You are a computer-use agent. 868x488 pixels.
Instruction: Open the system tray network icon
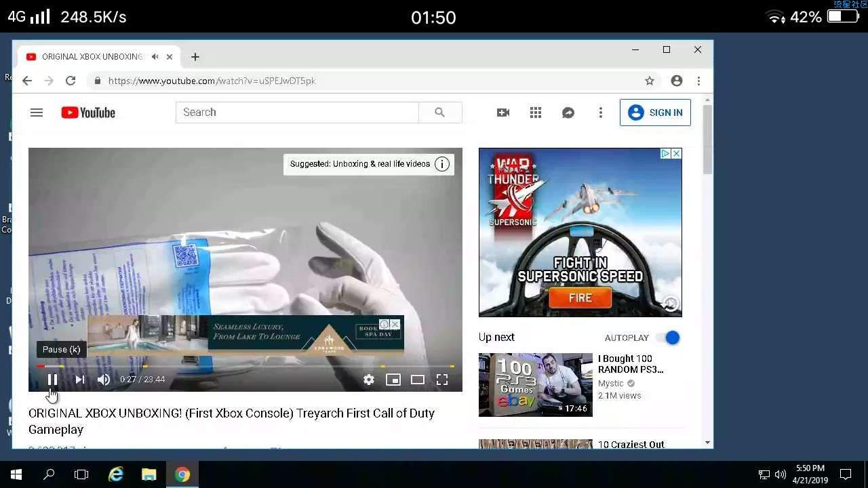tap(764, 474)
